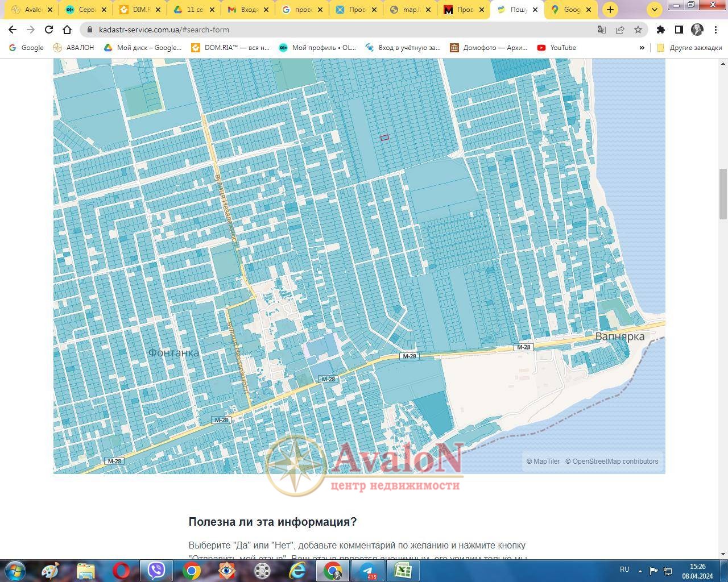Open Chrome three-dot menu
Screen dimensions: 728x582
(x=715, y=30)
